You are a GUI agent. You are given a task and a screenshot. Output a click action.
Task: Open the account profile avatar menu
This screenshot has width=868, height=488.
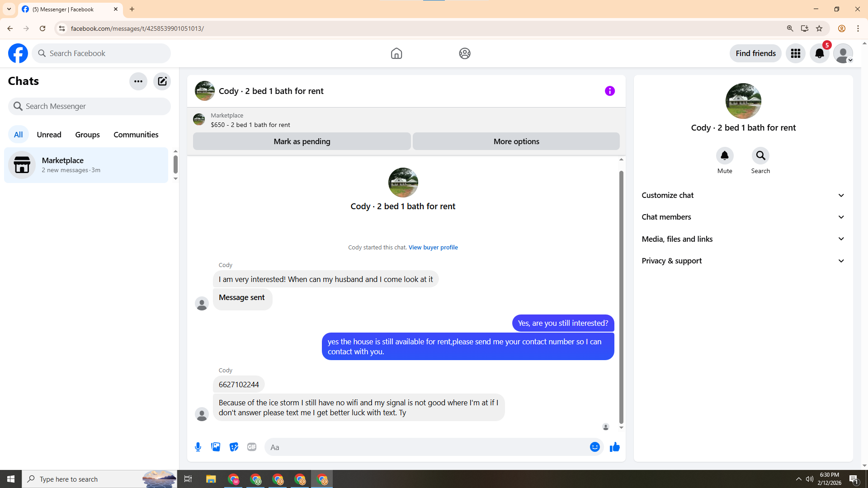(x=843, y=53)
